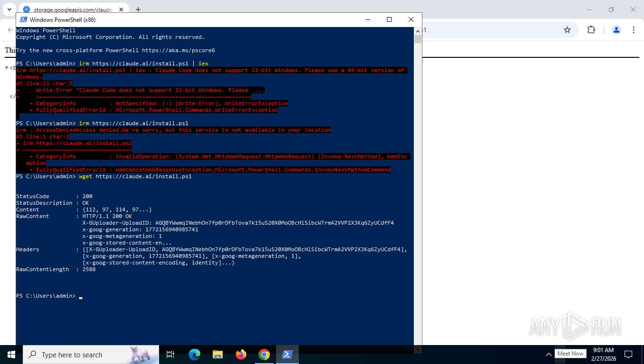644x364 pixels.
Task: Click the last 'PS C:\Users\admin>' prompt
Action: [x=46, y=296]
